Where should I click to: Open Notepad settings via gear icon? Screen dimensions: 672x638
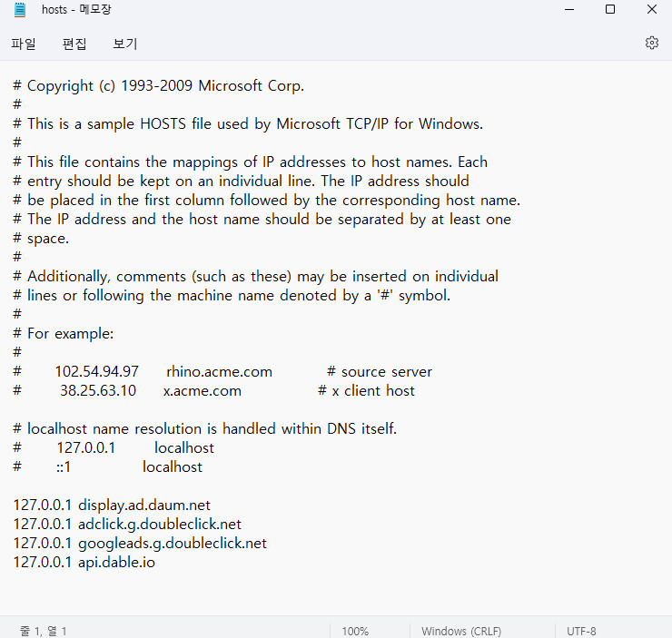651,43
